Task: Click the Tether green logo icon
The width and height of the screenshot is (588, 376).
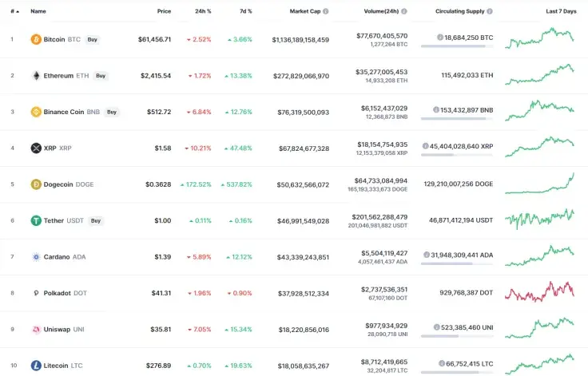Action: coord(36,220)
